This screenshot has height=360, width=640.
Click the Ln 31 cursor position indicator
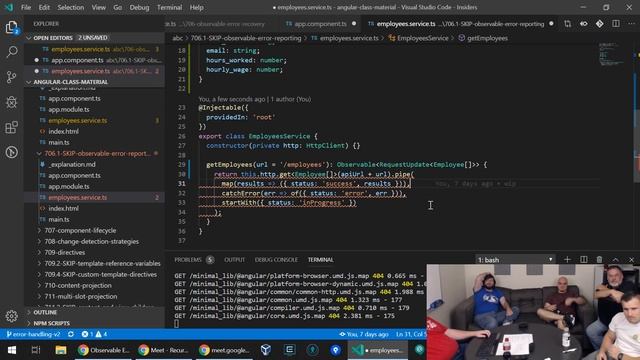point(411,334)
